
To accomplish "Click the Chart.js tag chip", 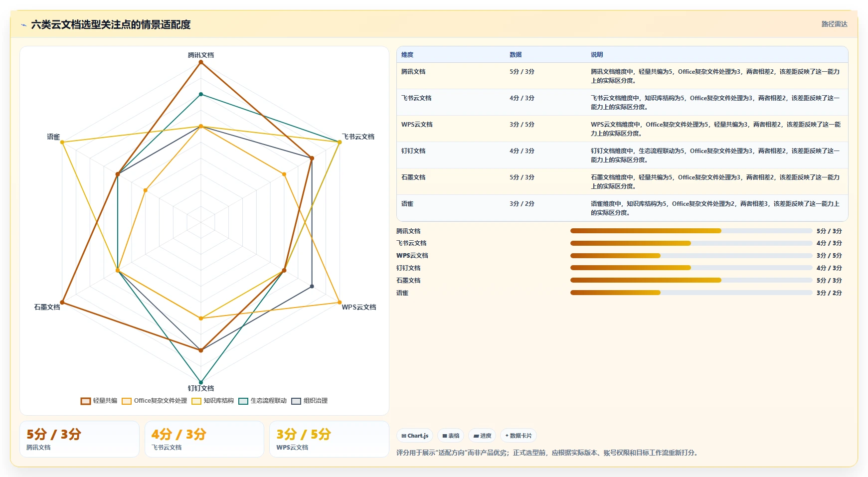I will click(x=415, y=436).
